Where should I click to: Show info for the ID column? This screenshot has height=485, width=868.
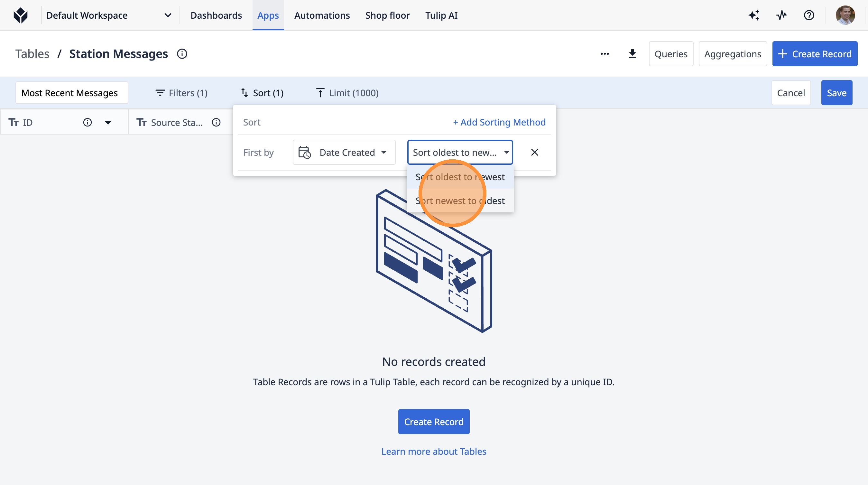click(x=87, y=122)
